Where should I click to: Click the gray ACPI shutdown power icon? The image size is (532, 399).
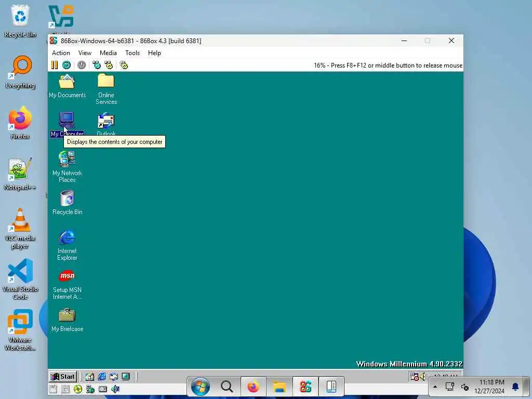(x=82, y=65)
